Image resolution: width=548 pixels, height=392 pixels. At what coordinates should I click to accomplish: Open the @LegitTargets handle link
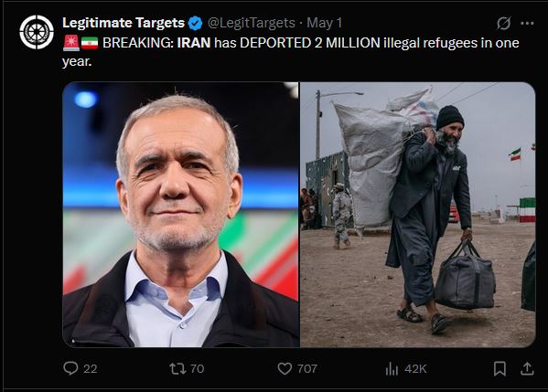[252, 23]
